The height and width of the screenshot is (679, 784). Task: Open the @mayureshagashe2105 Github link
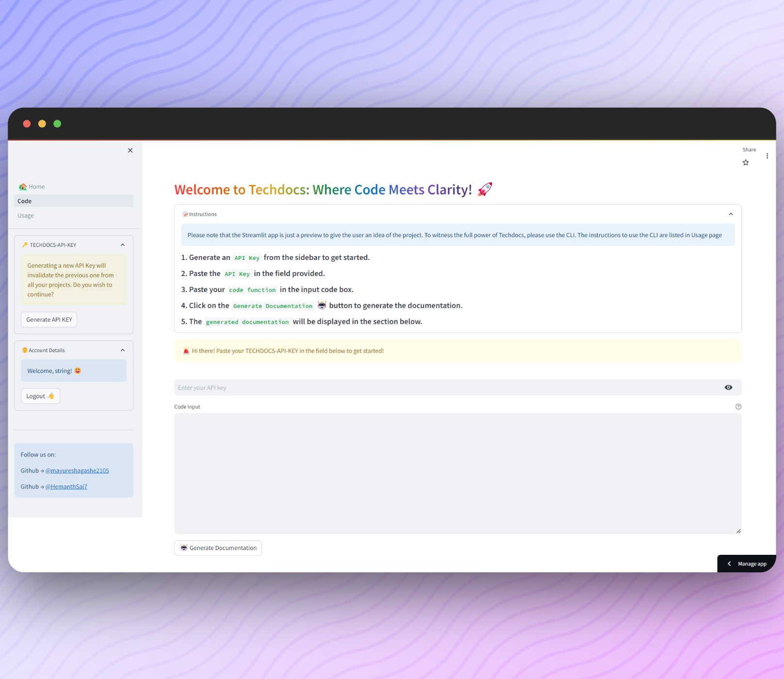tap(77, 471)
